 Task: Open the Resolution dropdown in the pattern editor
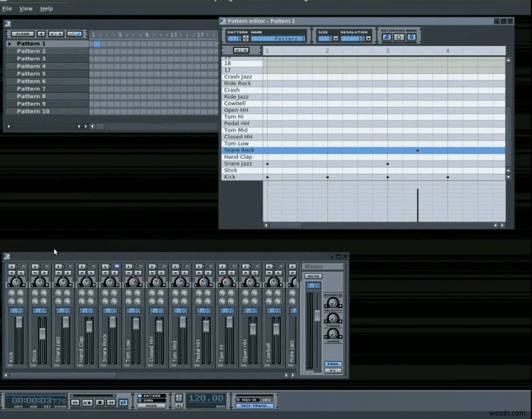coord(370,37)
